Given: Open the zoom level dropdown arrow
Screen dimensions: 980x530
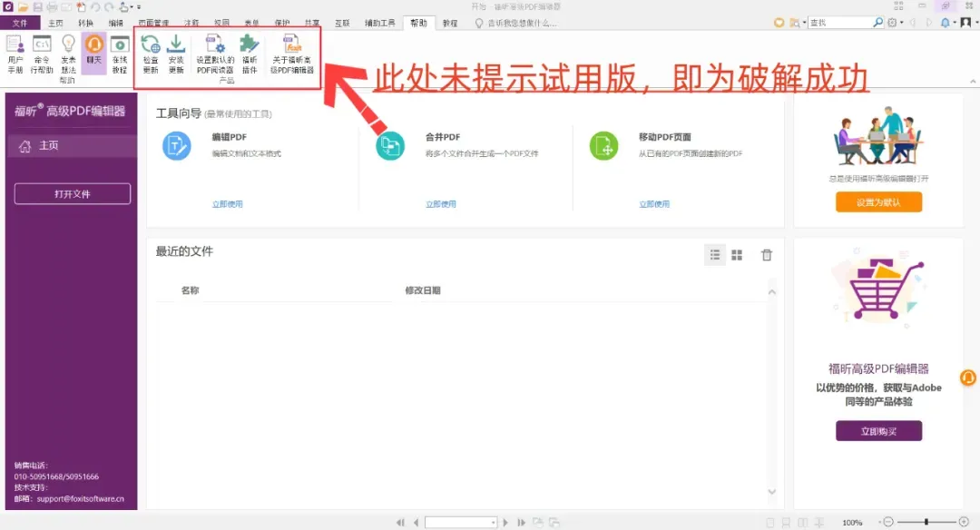Looking at the screenshot, I should click(x=879, y=523).
